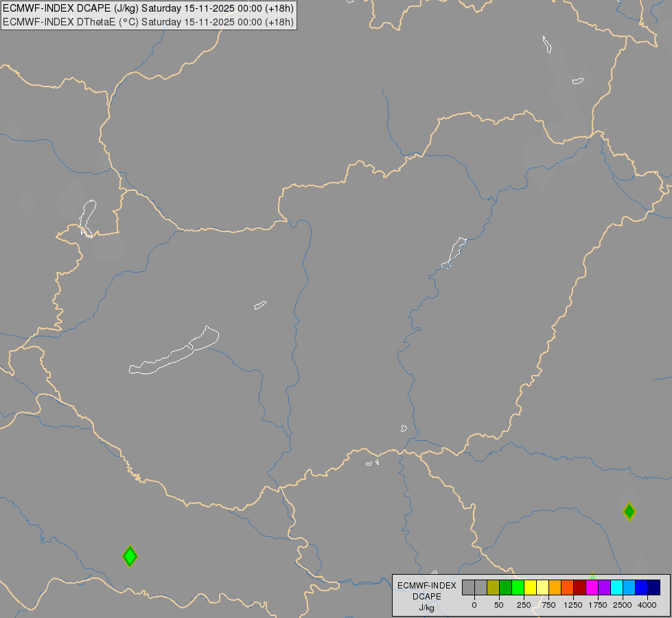The height and width of the screenshot is (618, 672).
Task: Select the cyan DCAPE legend swatch
Action: click(x=616, y=587)
